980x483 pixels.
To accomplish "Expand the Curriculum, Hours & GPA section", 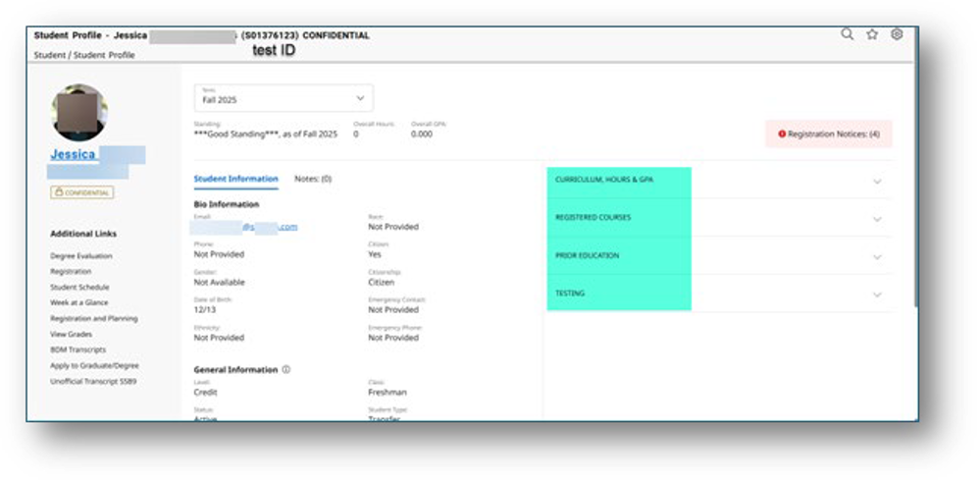I will [x=720, y=181].
